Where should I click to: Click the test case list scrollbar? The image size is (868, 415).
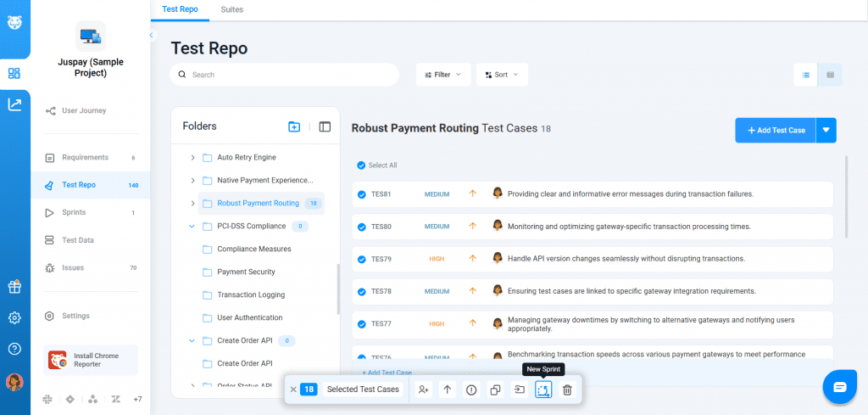(x=845, y=195)
